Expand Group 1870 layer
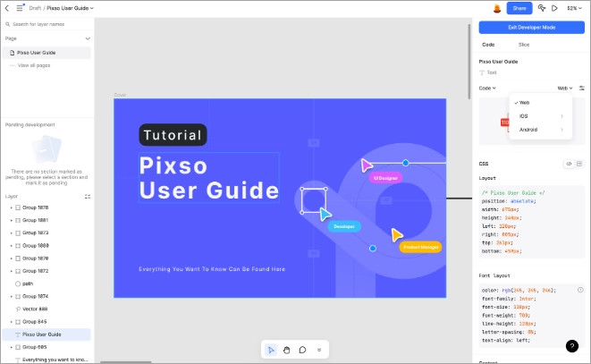This screenshot has width=591, height=364. click(x=11, y=258)
